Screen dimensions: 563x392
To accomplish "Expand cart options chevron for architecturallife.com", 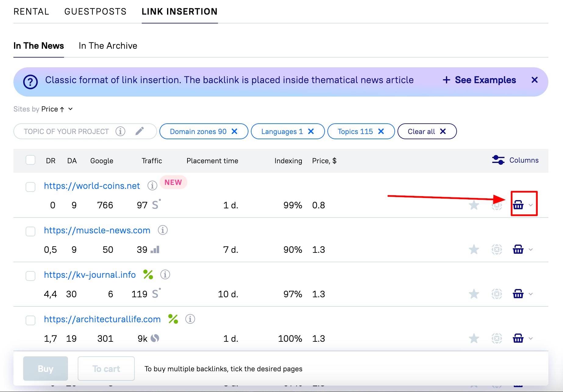I will (531, 338).
